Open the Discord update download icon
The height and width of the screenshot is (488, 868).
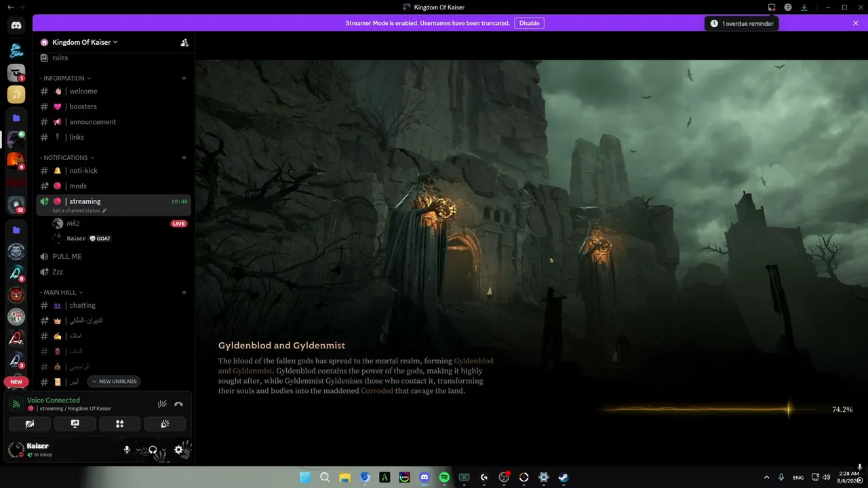pyautogui.click(x=804, y=7)
